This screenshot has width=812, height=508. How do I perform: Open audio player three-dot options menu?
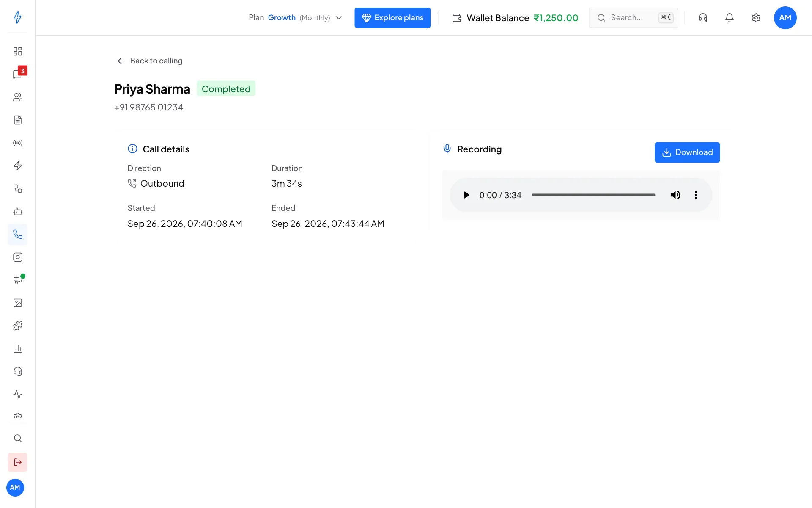point(696,195)
